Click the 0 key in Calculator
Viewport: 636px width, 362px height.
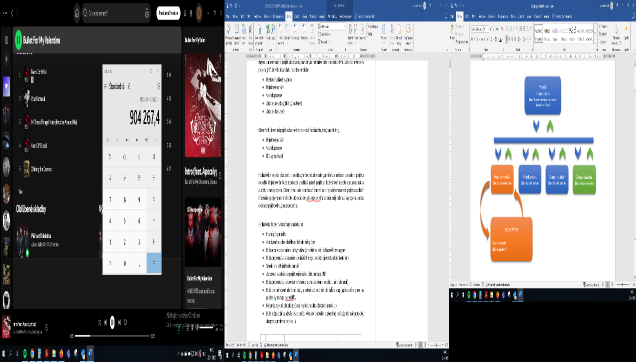tap(125, 263)
